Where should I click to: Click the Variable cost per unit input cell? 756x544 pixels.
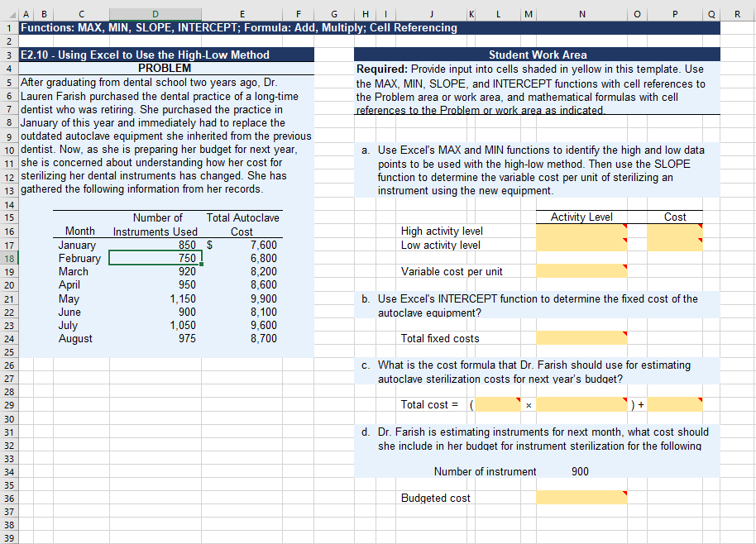click(579, 271)
